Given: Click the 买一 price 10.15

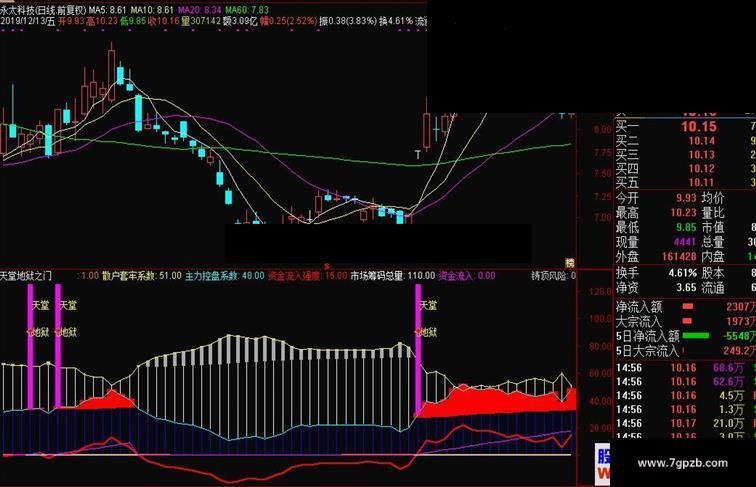Looking at the screenshot, I should click(699, 127).
